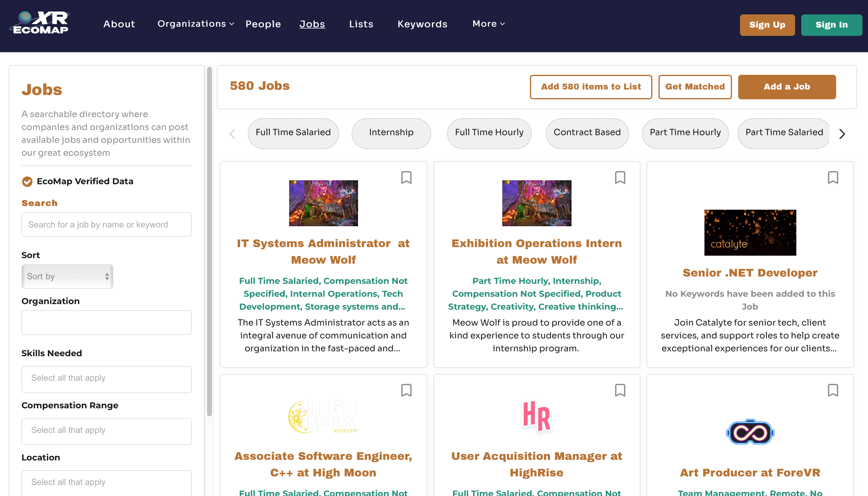The image size is (868, 496).
Task: Filter by Part Time Hourly
Action: pos(685,133)
